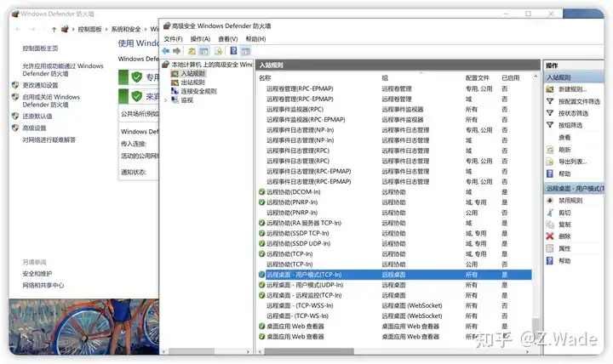
Task: Sort rules by the 配置文件 column header
Action: click(478, 77)
